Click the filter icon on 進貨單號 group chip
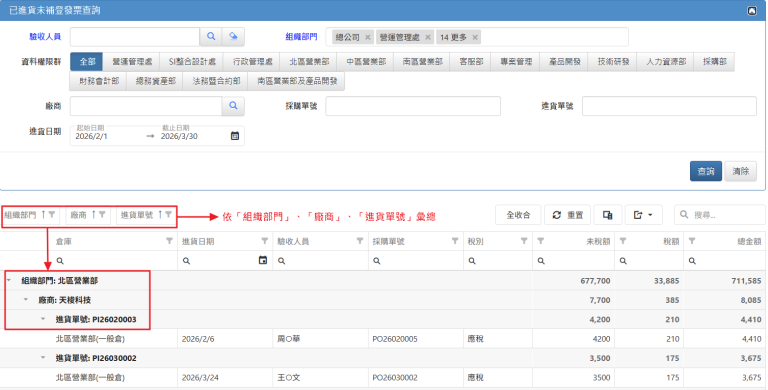The image size is (768, 390). coord(168,215)
